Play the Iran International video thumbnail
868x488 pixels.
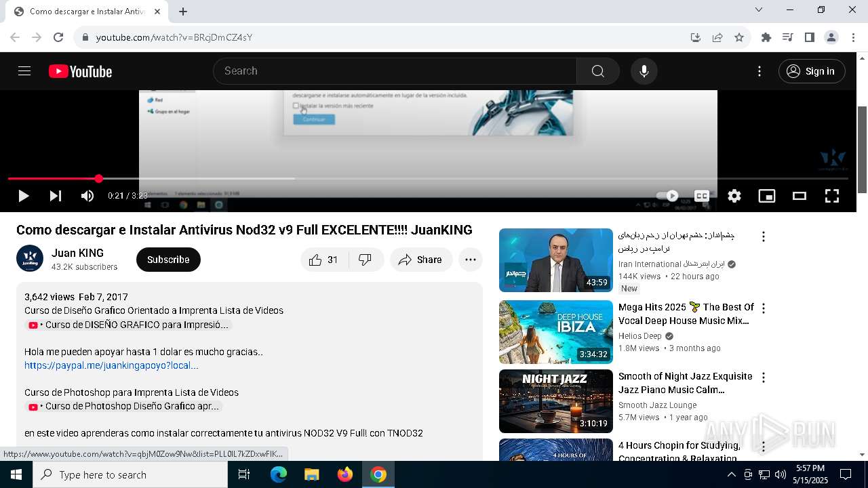coord(556,260)
